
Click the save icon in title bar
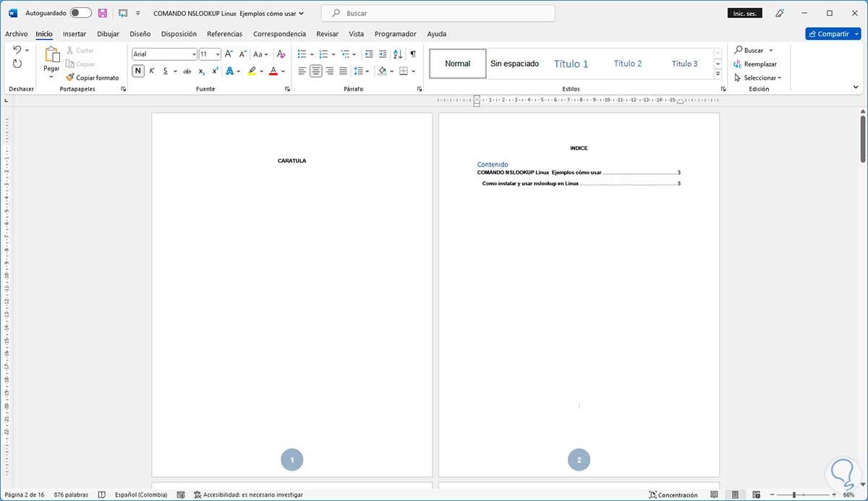pos(102,13)
